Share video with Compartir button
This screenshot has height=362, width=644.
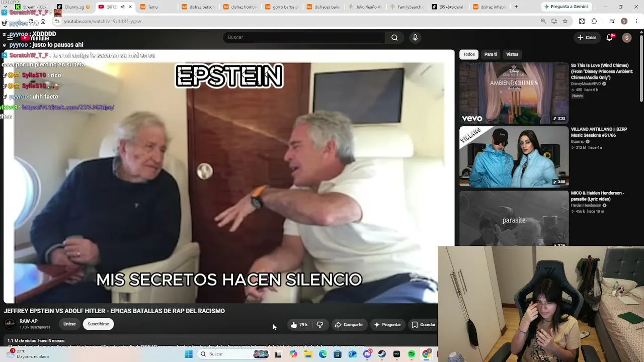tap(349, 325)
